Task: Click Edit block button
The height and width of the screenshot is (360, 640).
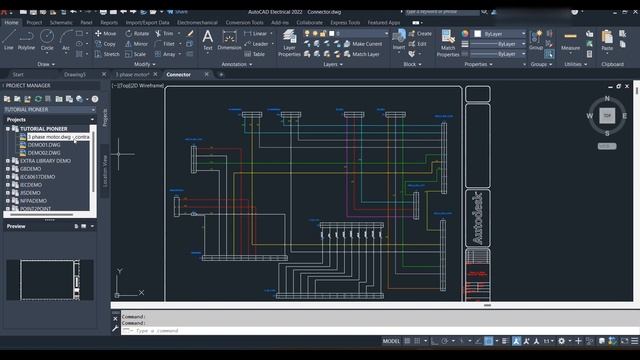Action: point(418,44)
